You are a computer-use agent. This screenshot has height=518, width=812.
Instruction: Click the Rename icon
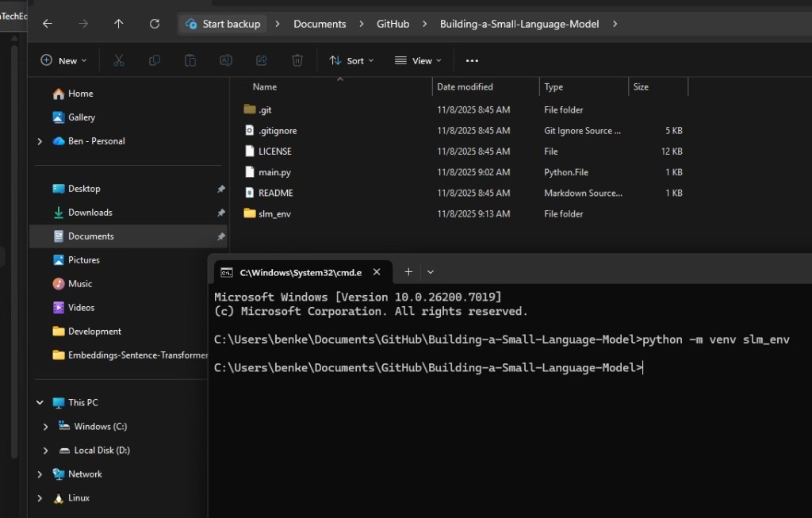(226, 60)
